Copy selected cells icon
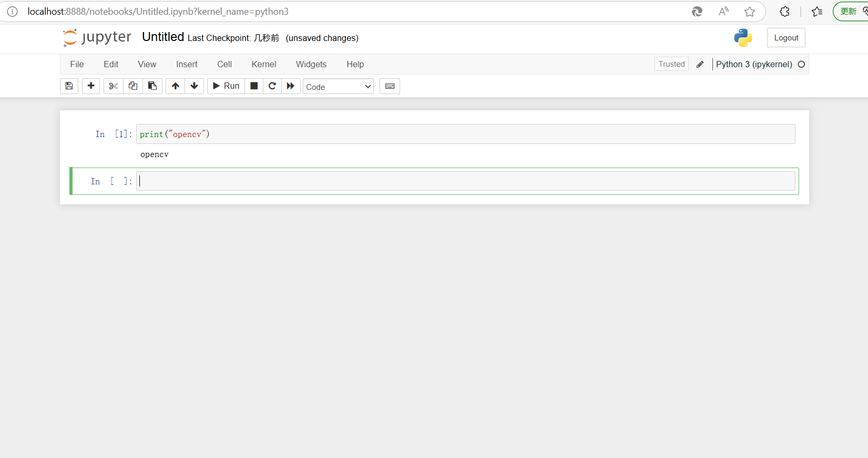 (133, 86)
